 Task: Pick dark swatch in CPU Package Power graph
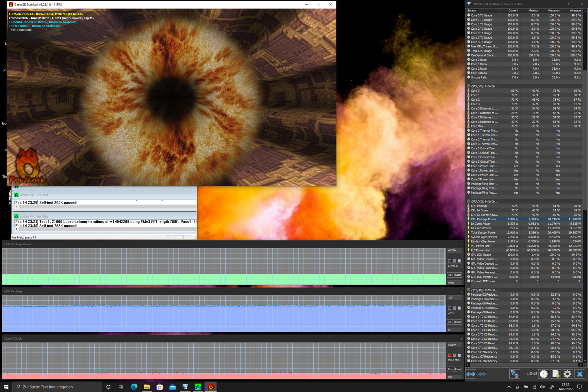click(x=450, y=261)
